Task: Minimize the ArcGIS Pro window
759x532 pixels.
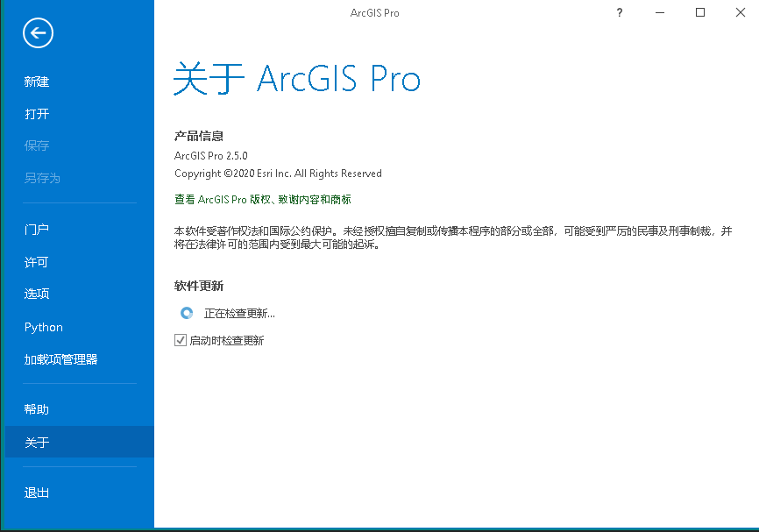Action: [x=660, y=12]
